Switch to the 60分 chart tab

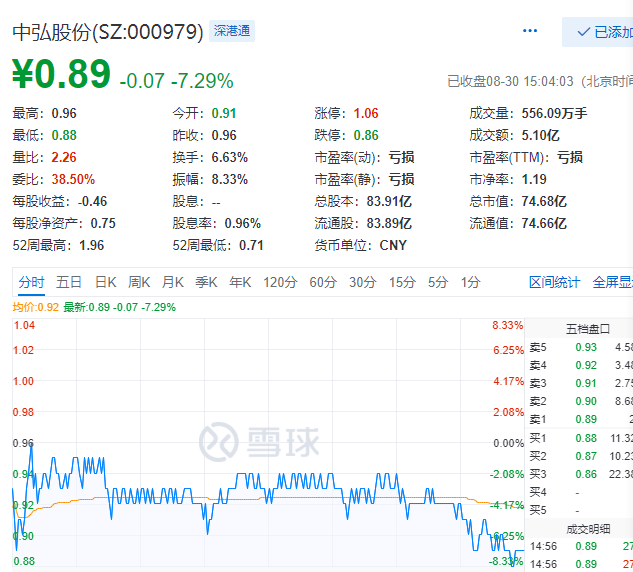[323, 282]
